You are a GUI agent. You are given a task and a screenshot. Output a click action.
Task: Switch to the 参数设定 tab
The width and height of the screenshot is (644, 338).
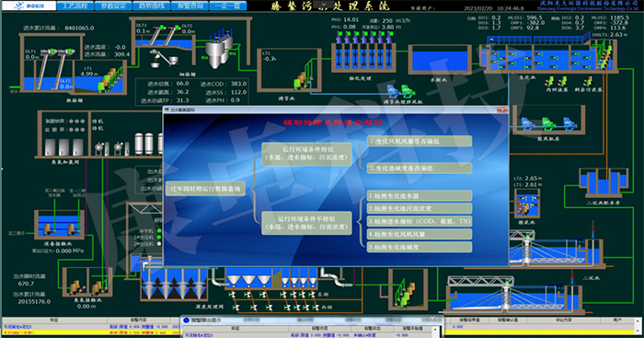pos(113,6)
